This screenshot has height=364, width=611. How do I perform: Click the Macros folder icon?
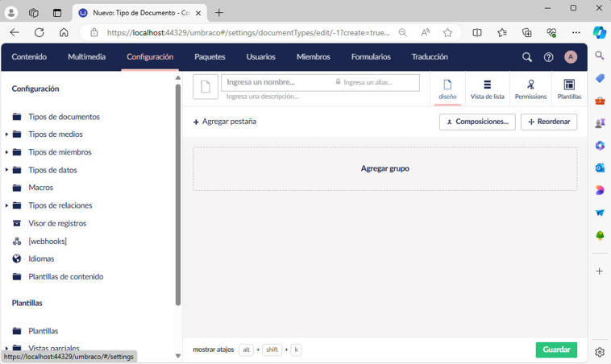coord(17,188)
